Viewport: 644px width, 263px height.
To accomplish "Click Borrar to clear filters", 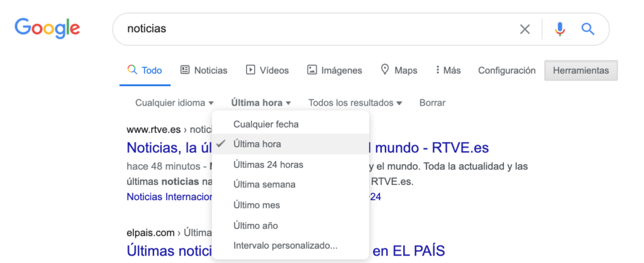I will (432, 103).
